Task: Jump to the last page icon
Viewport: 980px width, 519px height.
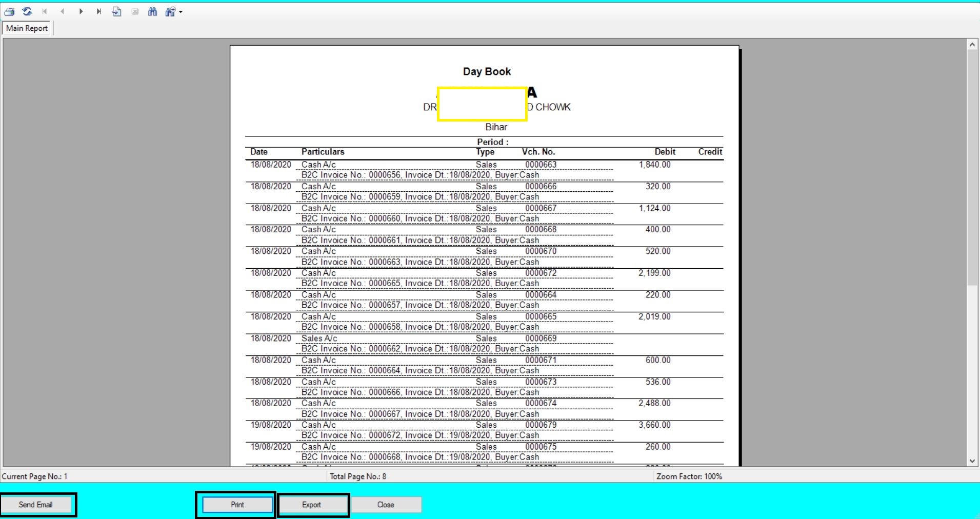Action: (99, 11)
